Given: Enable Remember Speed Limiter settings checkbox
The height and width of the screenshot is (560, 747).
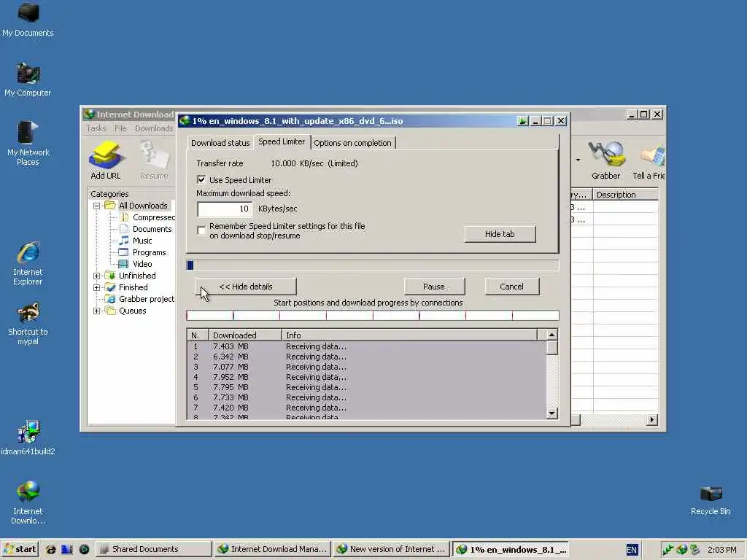Looking at the screenshot, I should [x=201, y=230].
